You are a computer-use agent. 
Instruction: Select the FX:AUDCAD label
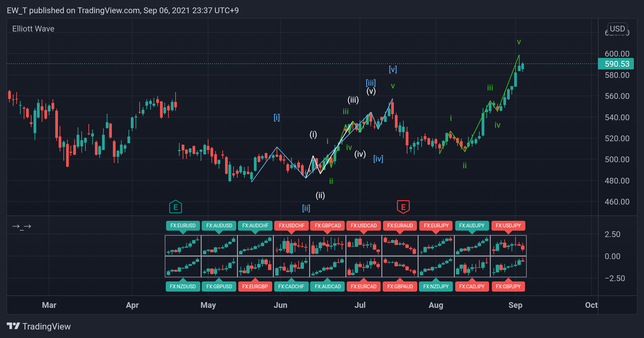pos(328,287)
